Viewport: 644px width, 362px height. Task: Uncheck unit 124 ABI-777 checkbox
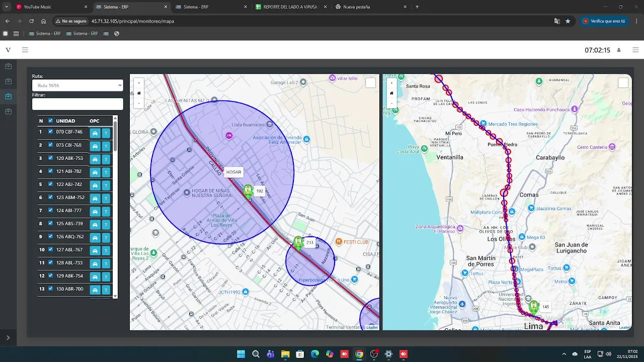[x=50, y=210]
